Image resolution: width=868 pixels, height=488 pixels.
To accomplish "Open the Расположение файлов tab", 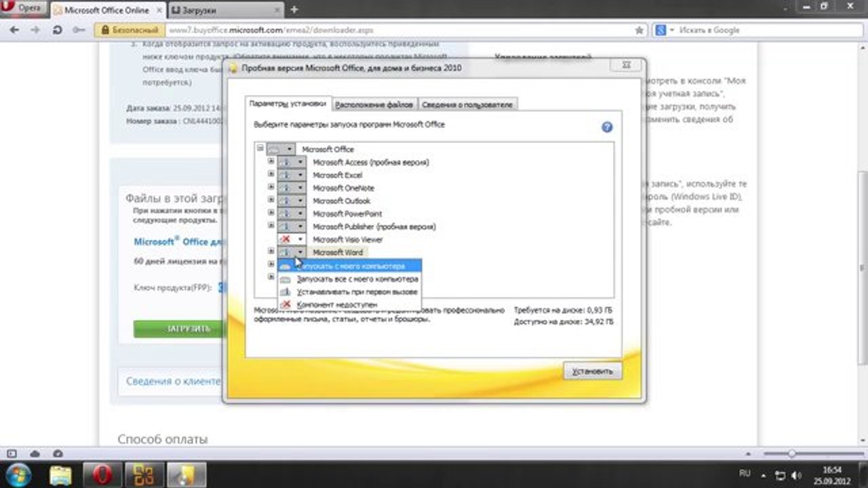I will 374,105.
